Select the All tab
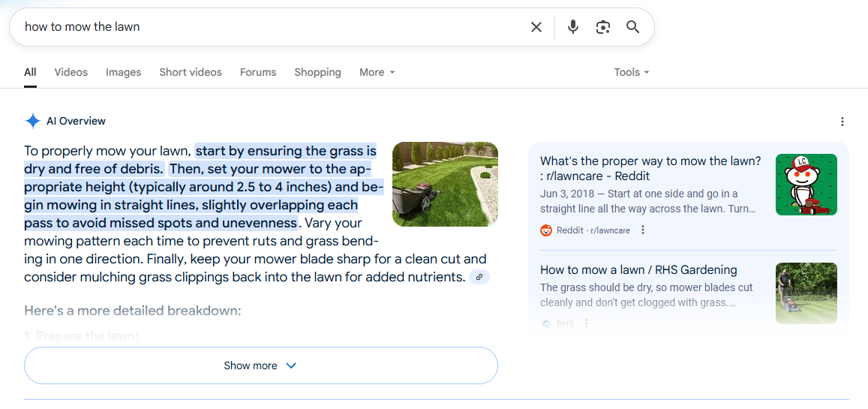Viewport: 868px width, 409px height. [x=31, y=73]
